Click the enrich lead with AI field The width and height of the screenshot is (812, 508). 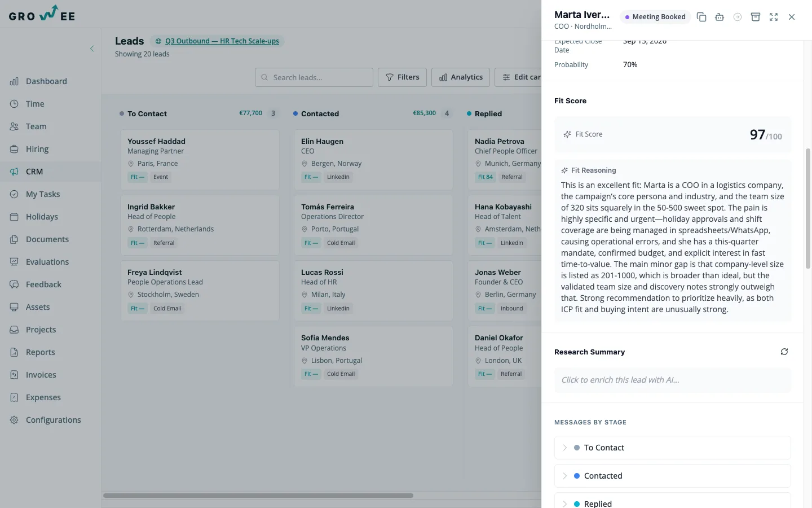point(672,380)
